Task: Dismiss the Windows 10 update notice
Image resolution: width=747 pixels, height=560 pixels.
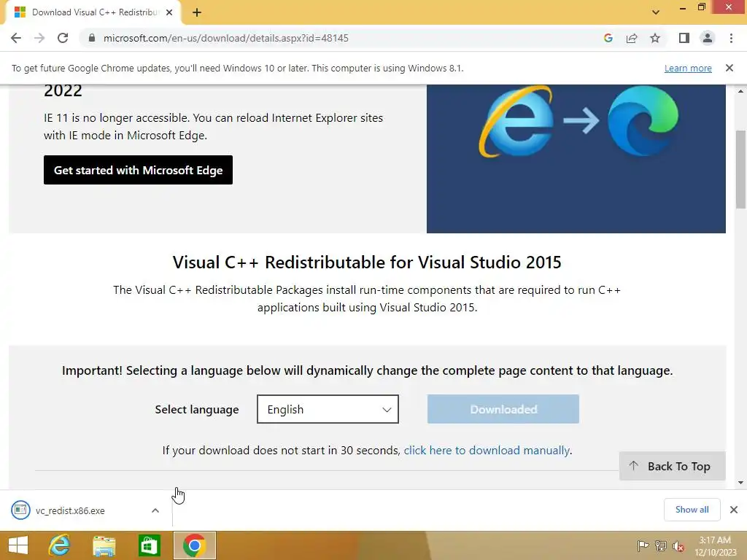Action: coord(729,68)
